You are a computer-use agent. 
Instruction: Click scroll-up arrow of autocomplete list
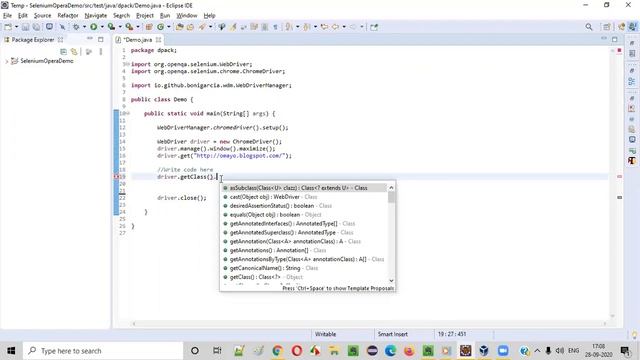coord(391,188)
